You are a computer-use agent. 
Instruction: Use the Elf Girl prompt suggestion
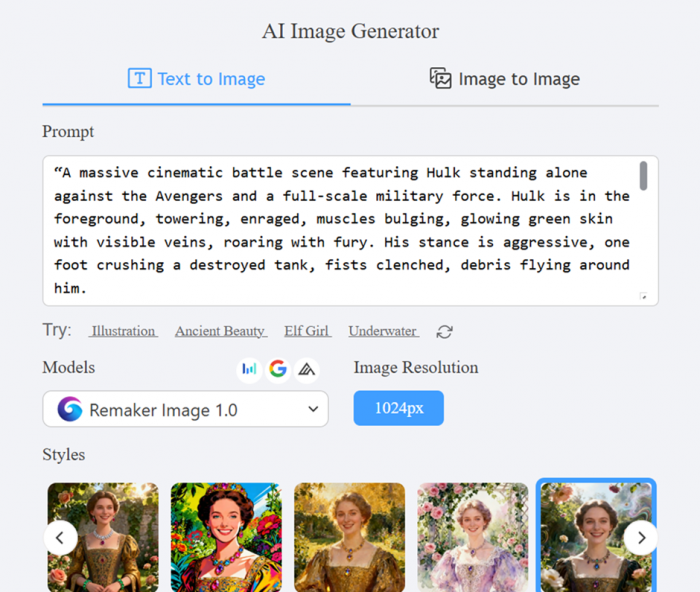click(307, 331)
